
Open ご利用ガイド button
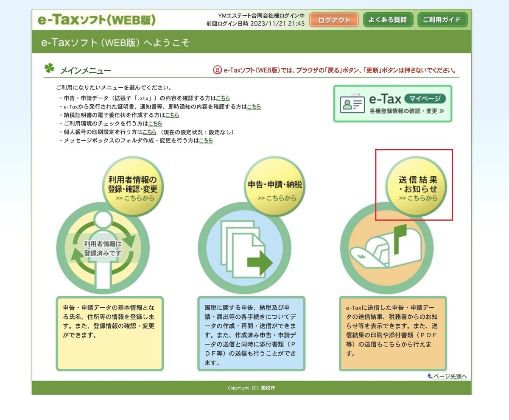[x=442, y=20]
